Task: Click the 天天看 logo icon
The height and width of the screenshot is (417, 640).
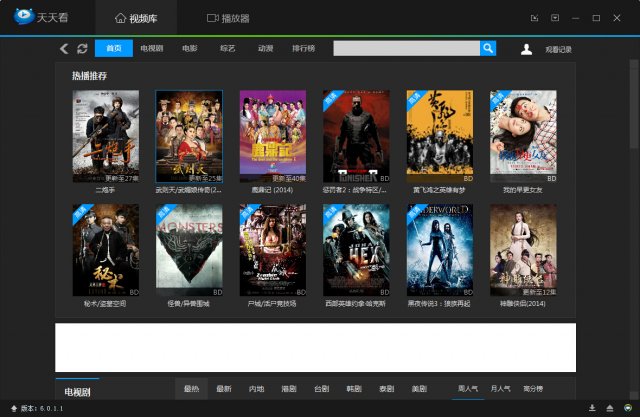Action: coord(23,16)
